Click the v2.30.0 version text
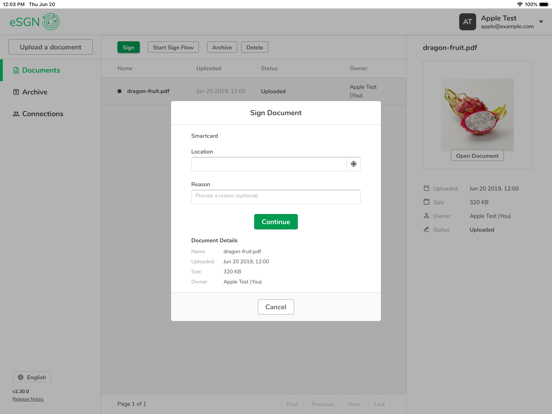This screenshot has height=414, width=552. [21, 391]
